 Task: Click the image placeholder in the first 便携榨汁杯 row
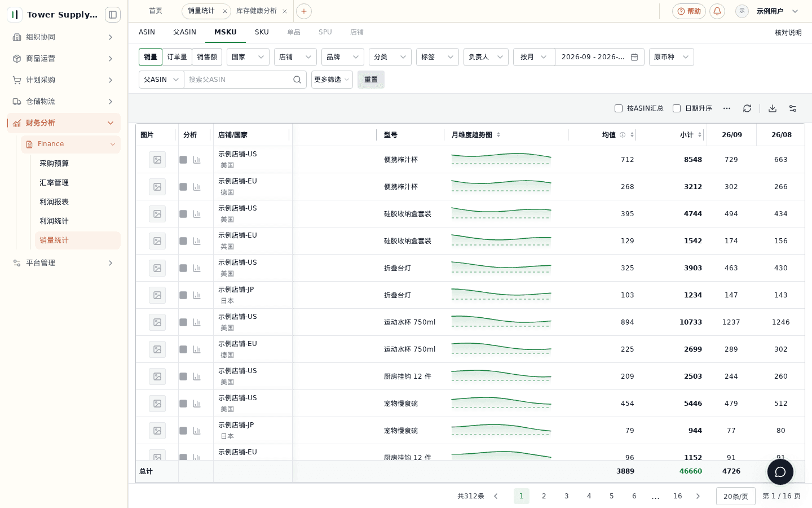pyautogui.click(x=157, y=160)
